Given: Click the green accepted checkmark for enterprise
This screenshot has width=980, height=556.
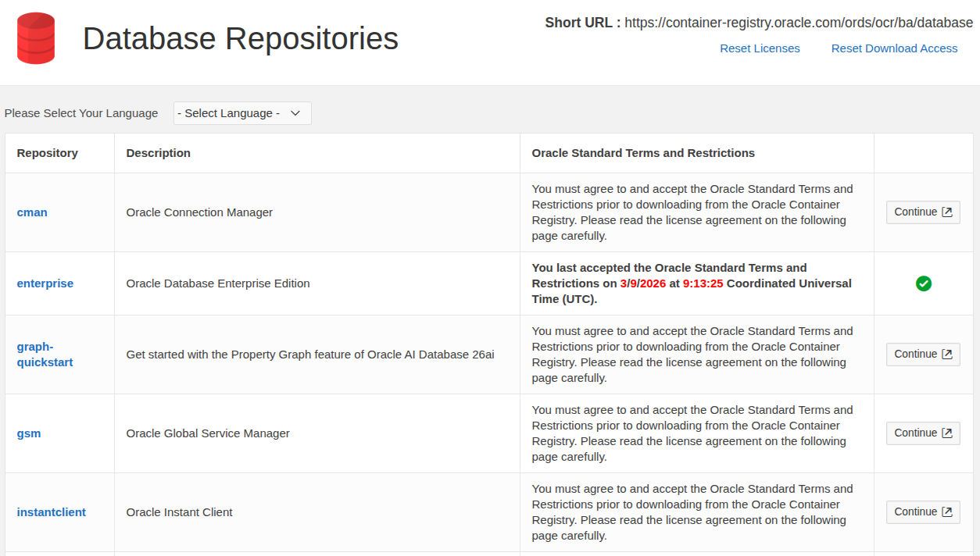Looking at the screenshot, I should [x=923, y=283].
